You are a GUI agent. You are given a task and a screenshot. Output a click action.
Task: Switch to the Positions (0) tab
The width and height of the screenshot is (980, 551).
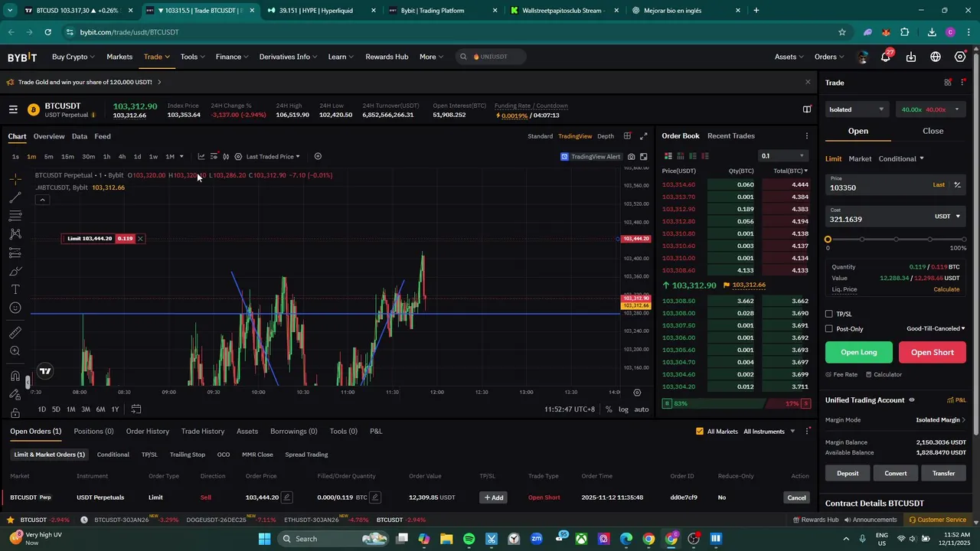tap(93, 432)
